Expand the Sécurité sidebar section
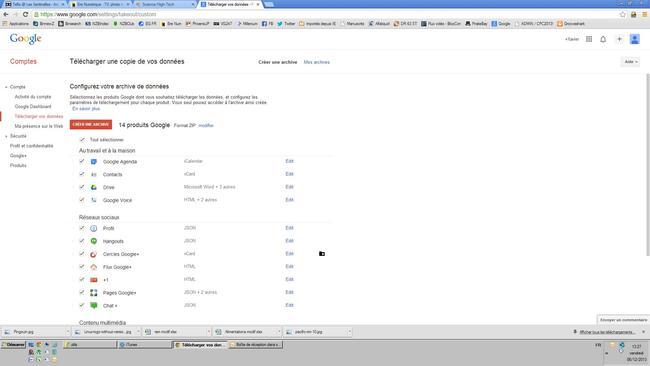Image resolution: width=650 pixels, height=366 pixels. tap(6, 136)
